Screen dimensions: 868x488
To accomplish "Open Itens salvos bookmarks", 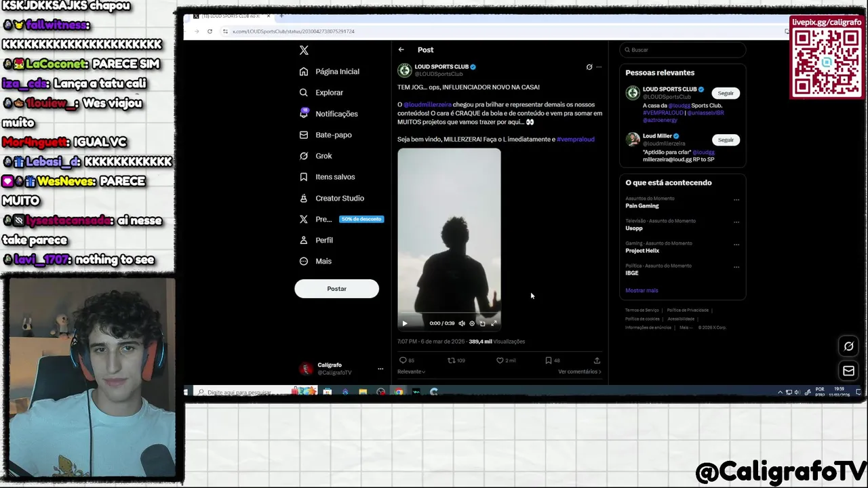I will click(x=327, y=177).
